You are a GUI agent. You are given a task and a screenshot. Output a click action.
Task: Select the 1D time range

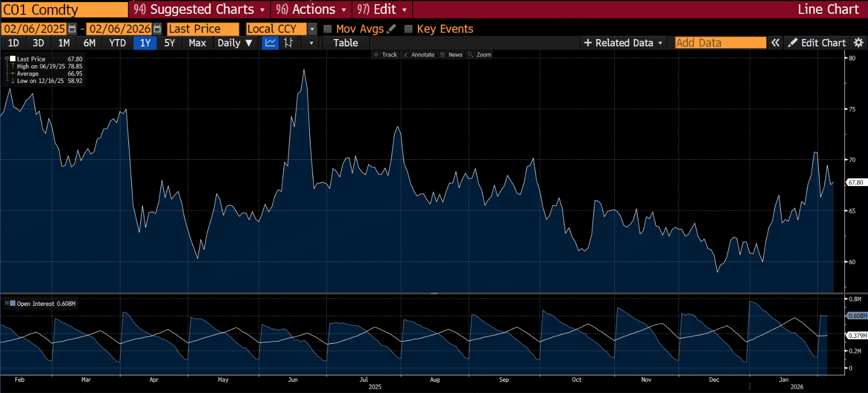(13, 43)
